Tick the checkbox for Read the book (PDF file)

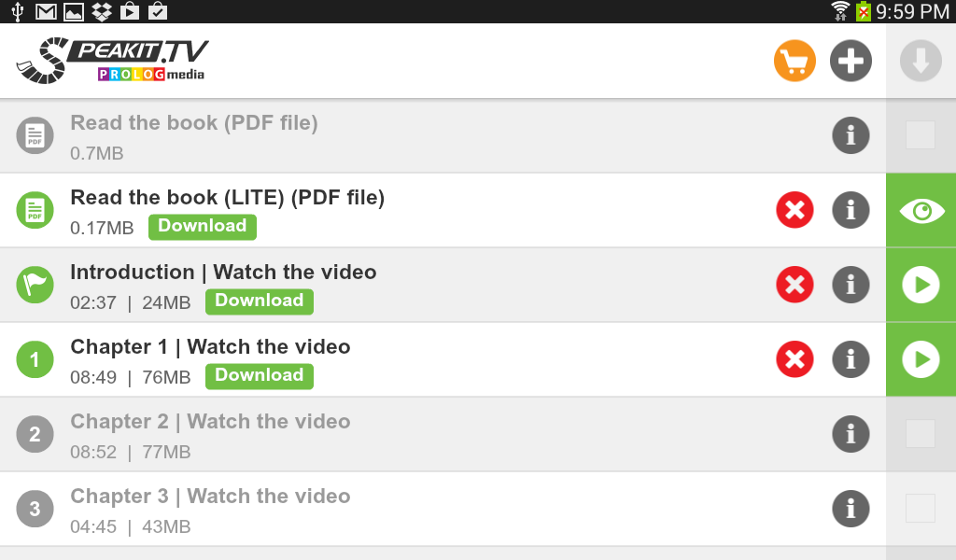(x=921, y=135)
